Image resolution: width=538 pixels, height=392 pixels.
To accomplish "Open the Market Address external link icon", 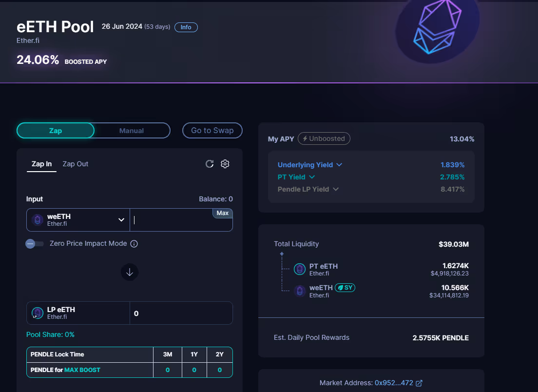I will (419, 383).
